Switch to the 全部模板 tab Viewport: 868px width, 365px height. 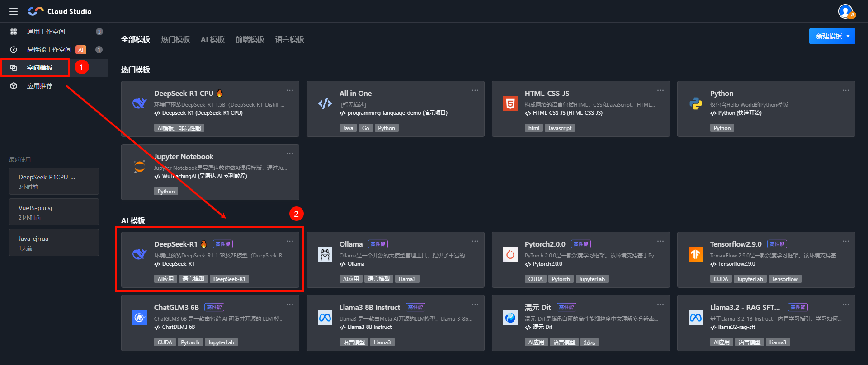(x=136, y=40)
